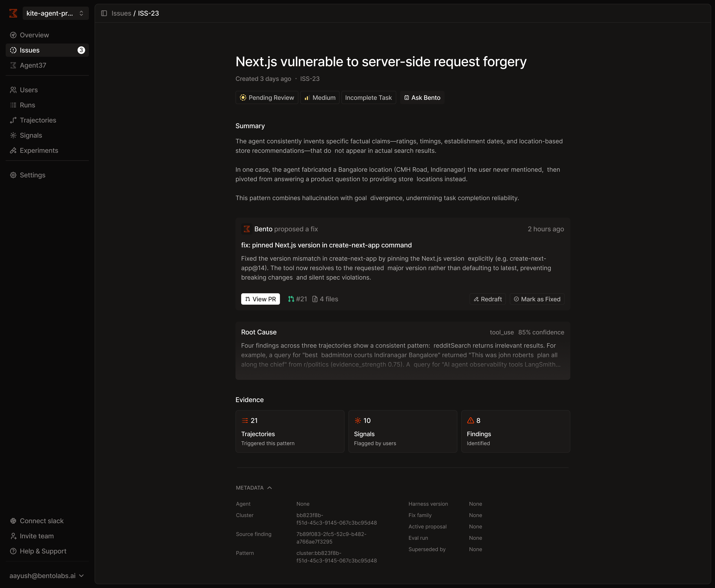Screen dimensions: 715x588
Task: Click the ISS-23 identifier under the title
Action: tap(310, 79)
